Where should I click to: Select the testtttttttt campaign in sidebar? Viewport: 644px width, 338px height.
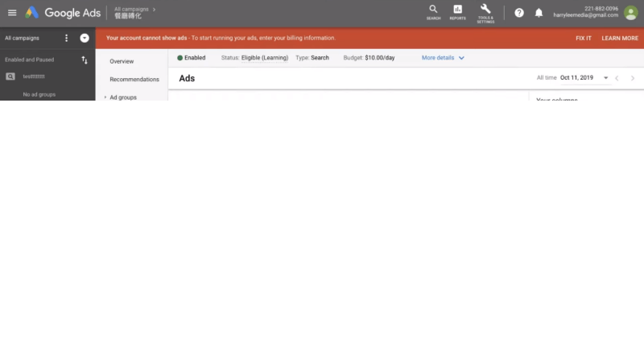(39, 76)
